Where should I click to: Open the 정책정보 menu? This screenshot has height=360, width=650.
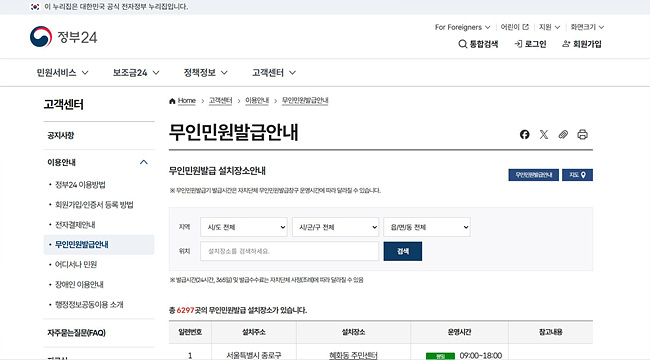(206, 73)
